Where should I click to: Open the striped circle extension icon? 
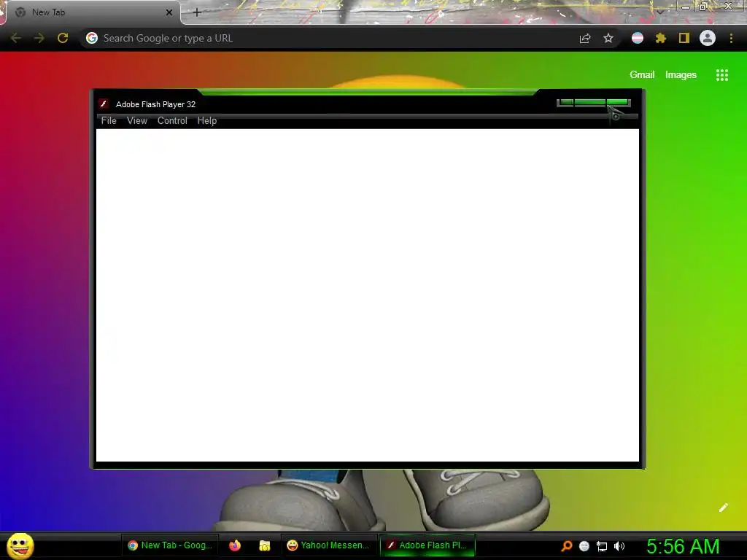638,38
